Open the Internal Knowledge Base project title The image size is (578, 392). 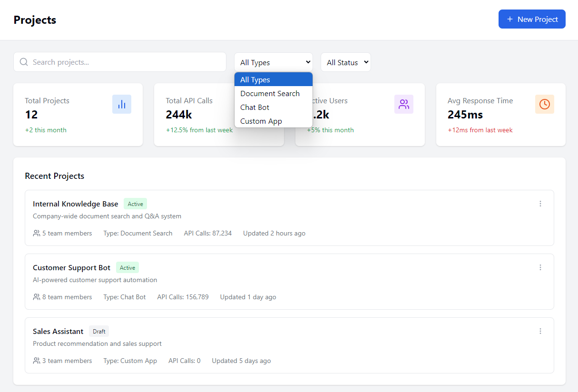[x=75, y=204]
